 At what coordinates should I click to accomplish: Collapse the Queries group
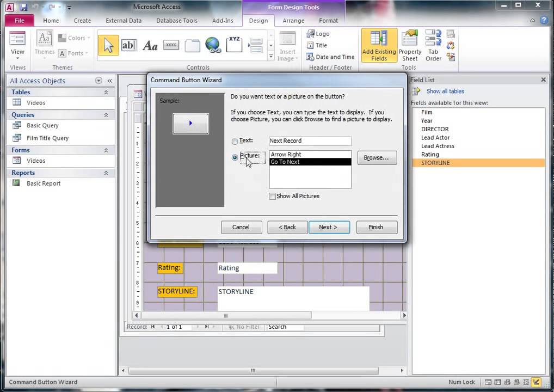(x=106, y=115)
